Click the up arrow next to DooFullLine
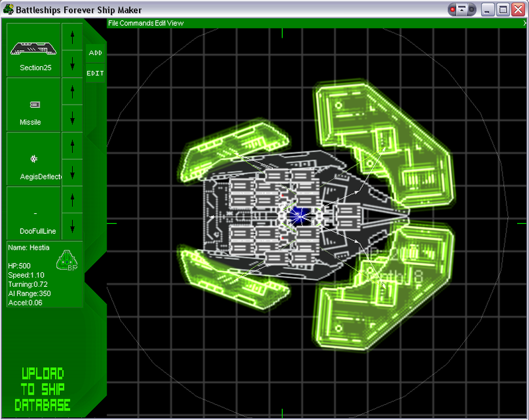The image size is (529, 420). (x=72, y=200)
